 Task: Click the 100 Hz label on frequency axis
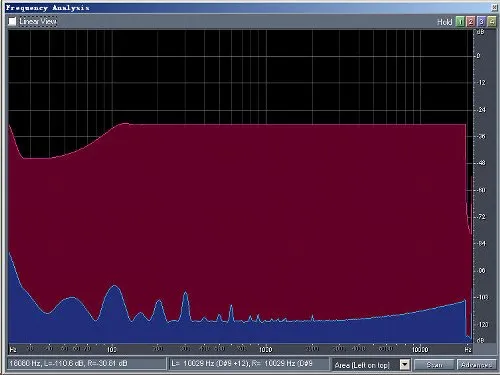[112, 349]
